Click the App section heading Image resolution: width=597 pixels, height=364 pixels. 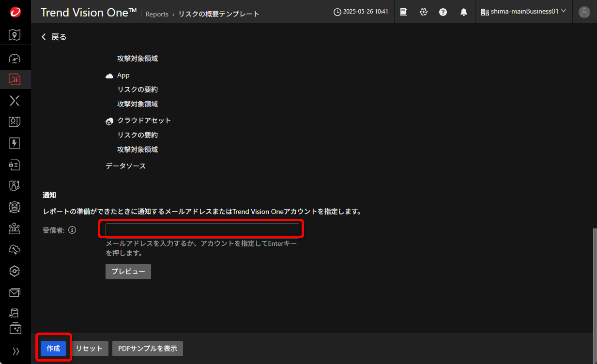(123, 76)
